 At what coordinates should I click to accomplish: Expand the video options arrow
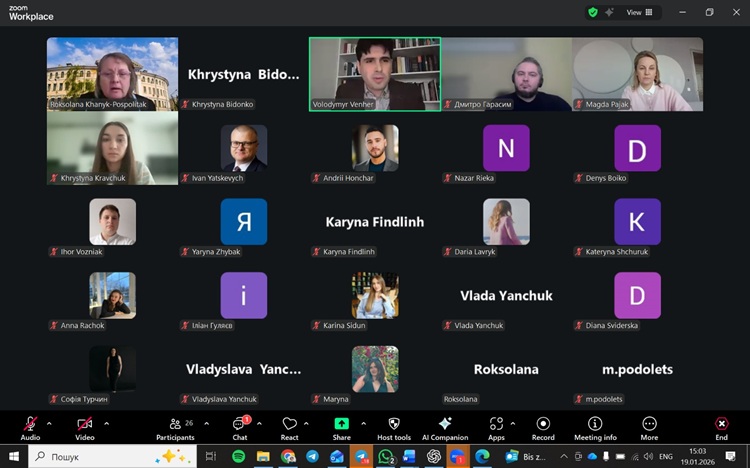[x=106, y=422]
